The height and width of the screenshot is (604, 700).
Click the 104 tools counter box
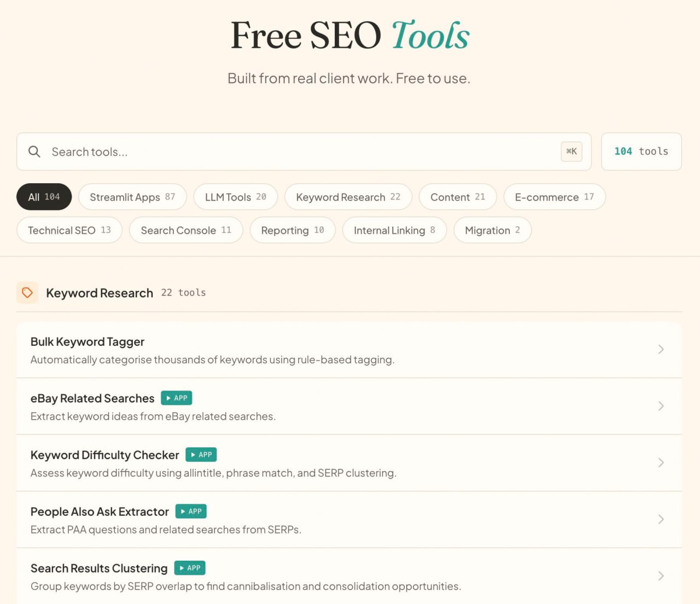(641, 152)
